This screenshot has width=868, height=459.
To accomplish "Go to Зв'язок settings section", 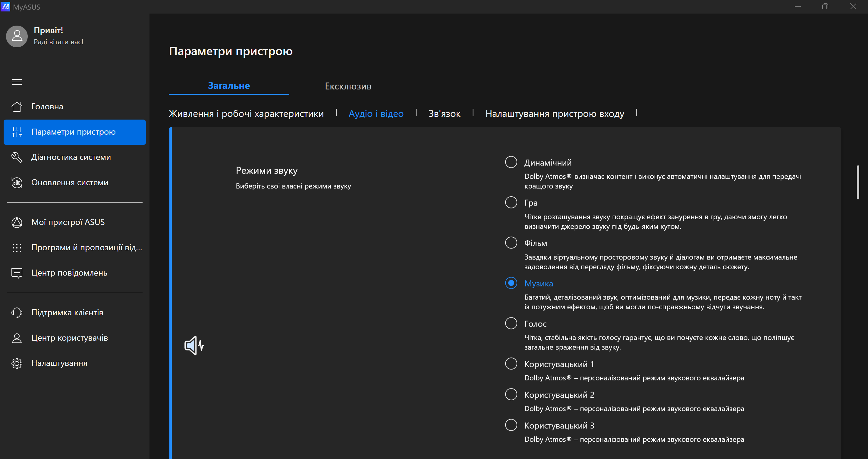I will (444, 114).
